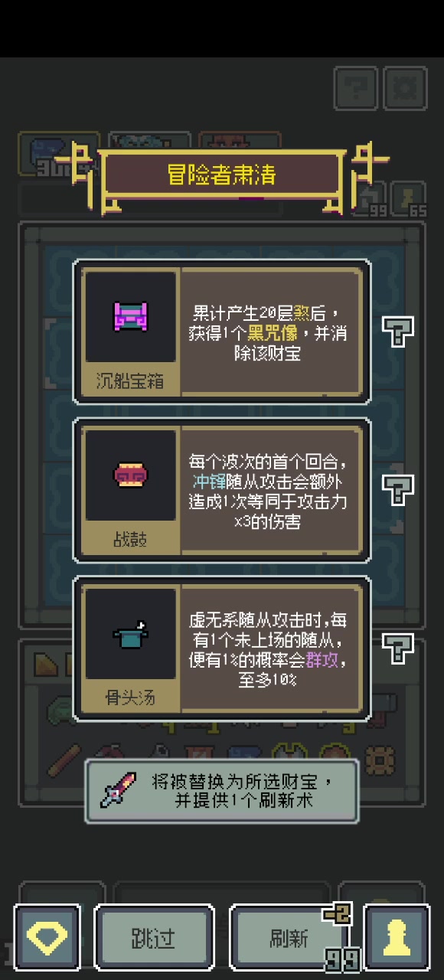The image size is (444, 980).
Task: Select the 骨头汤 bone soup icon
Action: (x=130, y=634)
